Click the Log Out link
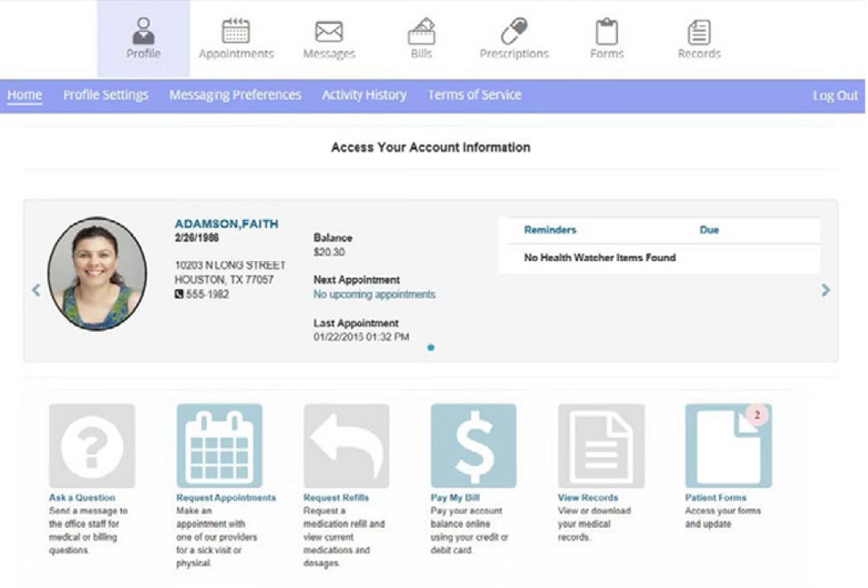This screenshot has width=868, height=588. (835, 96)
